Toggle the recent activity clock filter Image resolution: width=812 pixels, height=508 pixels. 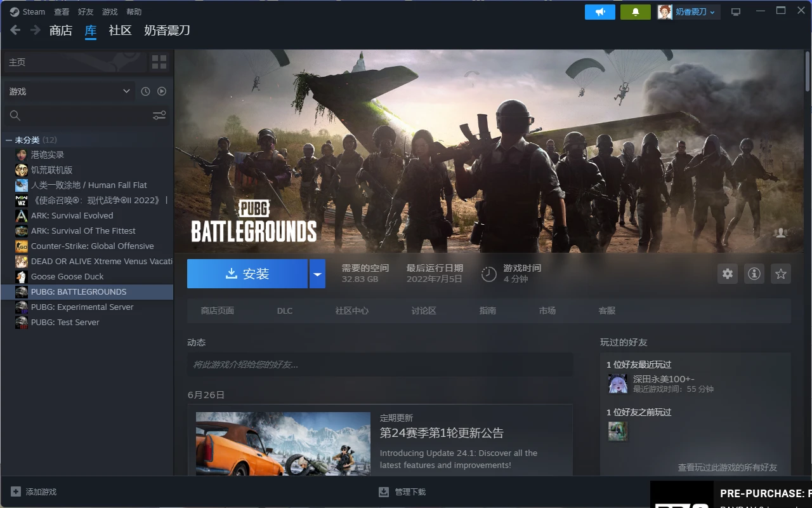[x=145, y=91]
